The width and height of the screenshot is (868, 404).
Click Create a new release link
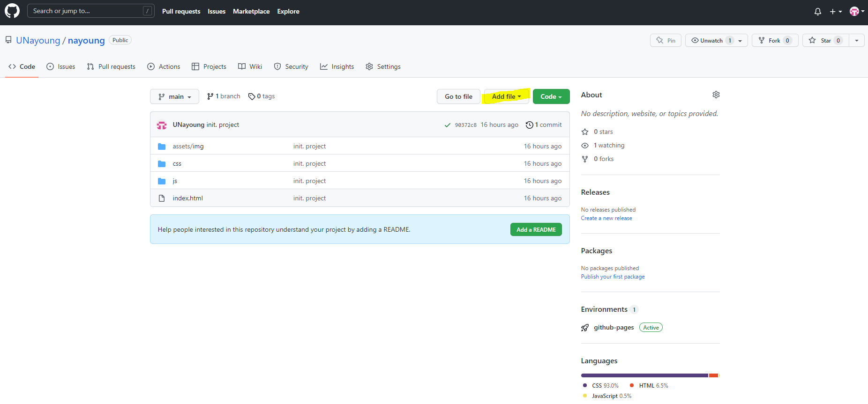[606, 218]
